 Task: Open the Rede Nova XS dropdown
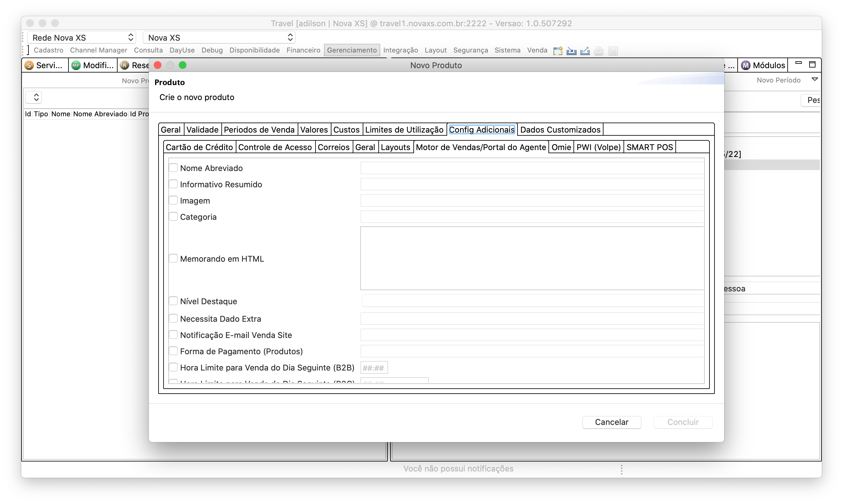[82, 37]
